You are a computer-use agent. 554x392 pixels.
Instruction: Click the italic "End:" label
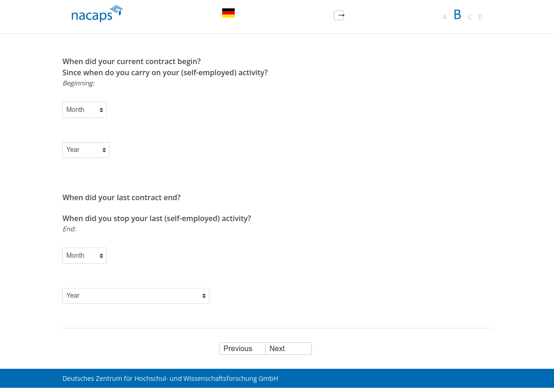click(69, 229)
